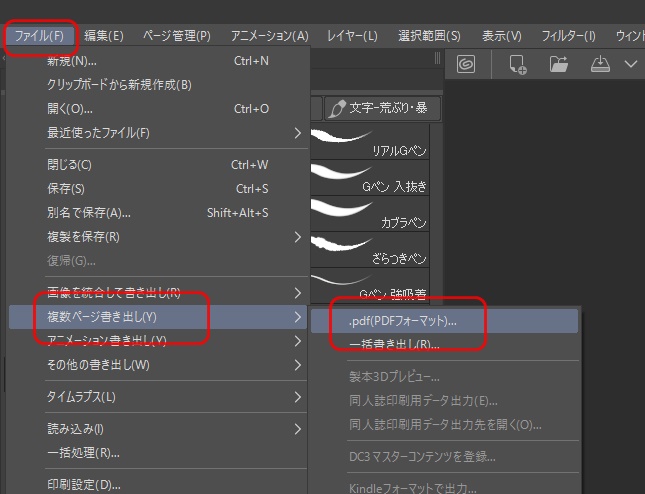
Task: Expand タイムラプス(L) submenu
Action: 158,397
